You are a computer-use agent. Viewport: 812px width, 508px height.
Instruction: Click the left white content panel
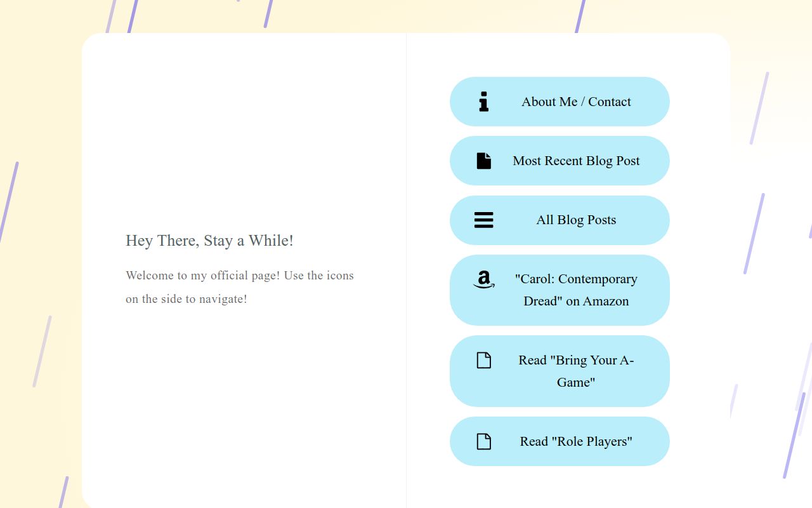click(x=244, y=394)
